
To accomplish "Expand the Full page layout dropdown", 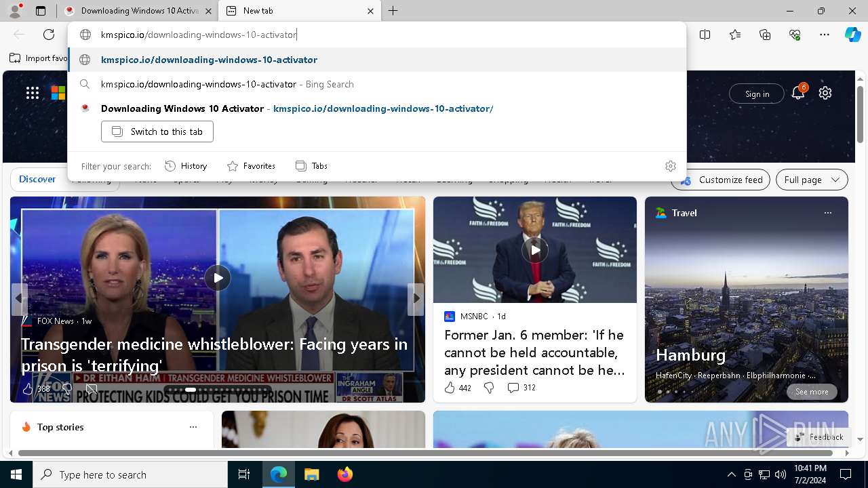I will pyautogui.click(x=812, y=180).
